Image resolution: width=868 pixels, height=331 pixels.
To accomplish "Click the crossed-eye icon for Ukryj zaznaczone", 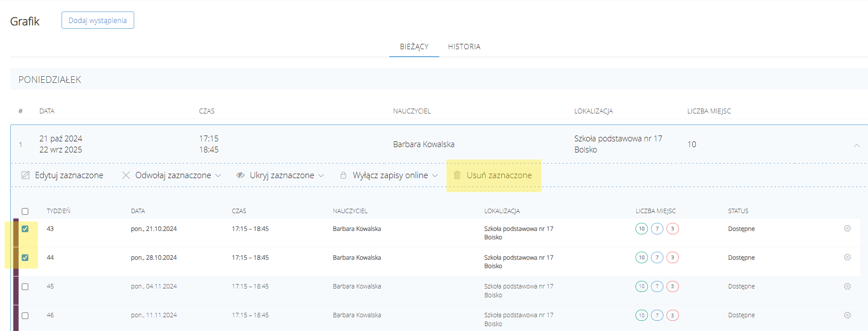I will [240, 175].
